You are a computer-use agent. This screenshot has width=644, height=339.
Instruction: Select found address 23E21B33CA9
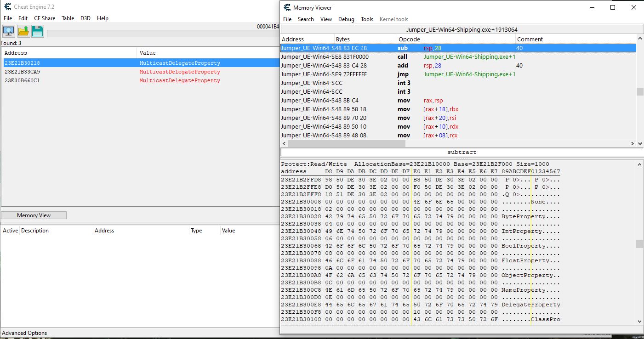pos(140,72)
